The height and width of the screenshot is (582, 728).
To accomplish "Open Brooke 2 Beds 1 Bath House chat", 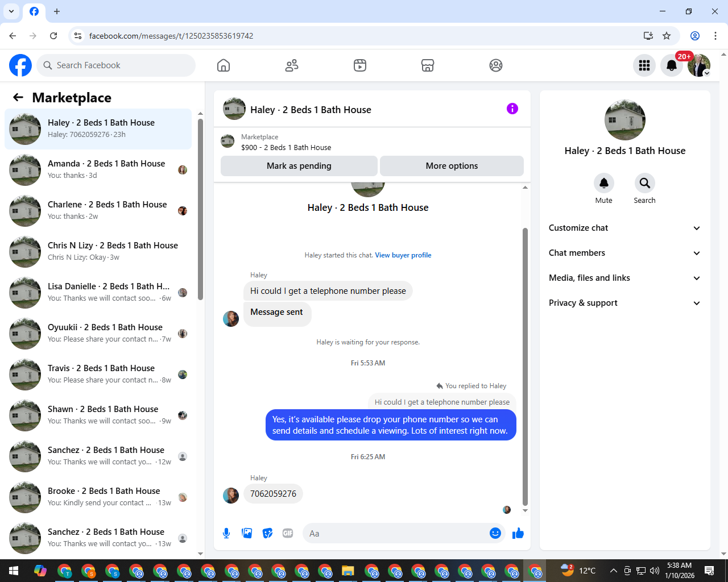I will (98, 497).
